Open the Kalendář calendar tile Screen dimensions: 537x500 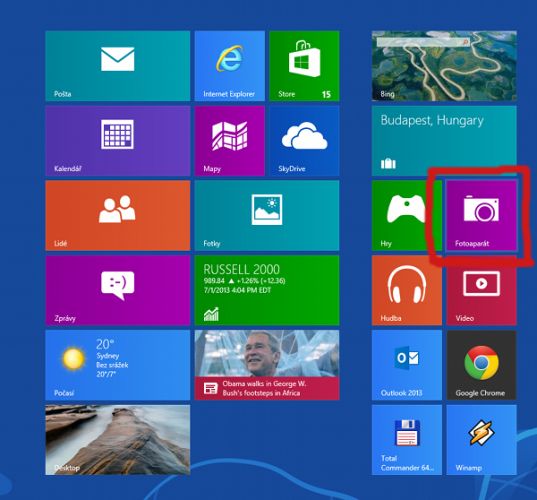117,141
